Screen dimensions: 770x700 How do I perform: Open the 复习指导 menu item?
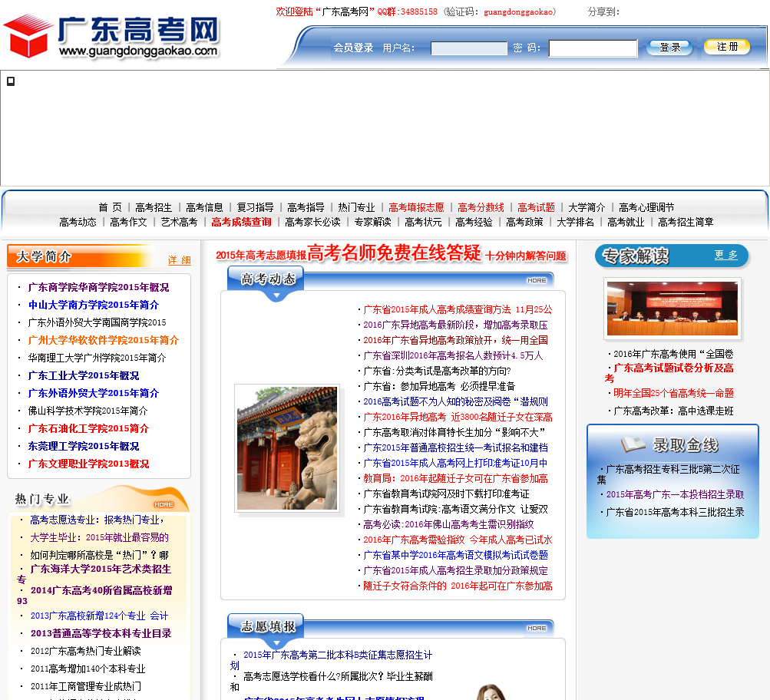point(256,207)
